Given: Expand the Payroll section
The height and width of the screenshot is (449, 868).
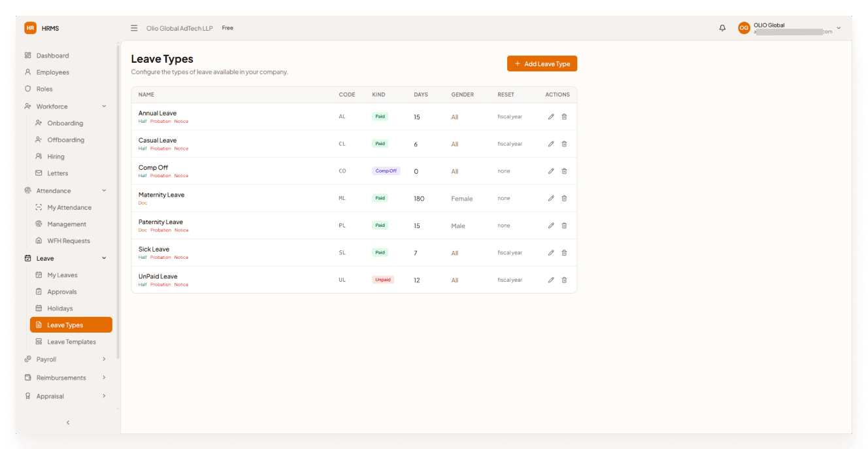Looking at the screenshot, I should click(x=104, y=359).
